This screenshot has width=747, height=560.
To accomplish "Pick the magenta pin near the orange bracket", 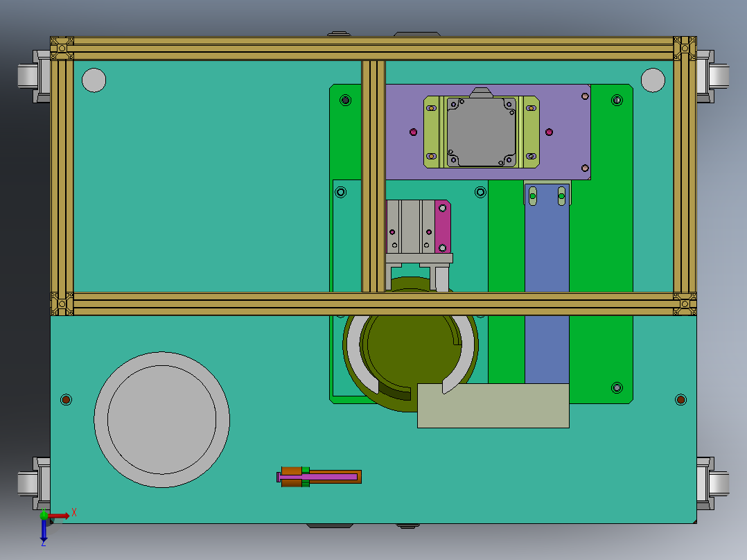I will click(x=317, y=477).
